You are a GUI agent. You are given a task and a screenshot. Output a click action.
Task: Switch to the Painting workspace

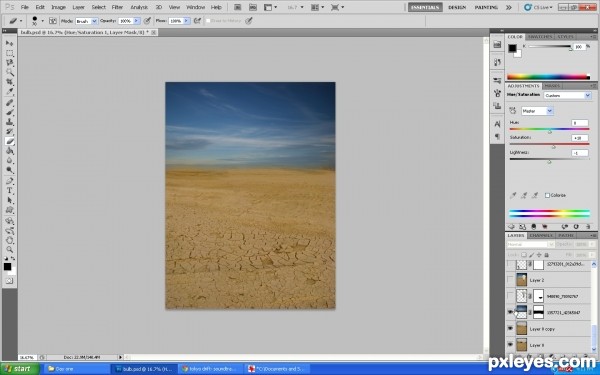pos(486,7)
